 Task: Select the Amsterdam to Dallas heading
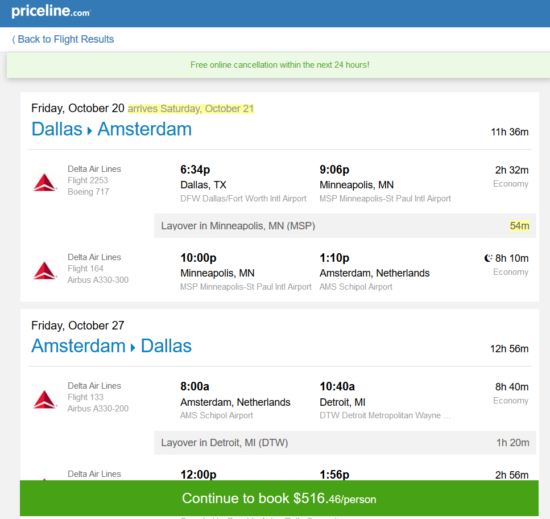click(112, 346)
